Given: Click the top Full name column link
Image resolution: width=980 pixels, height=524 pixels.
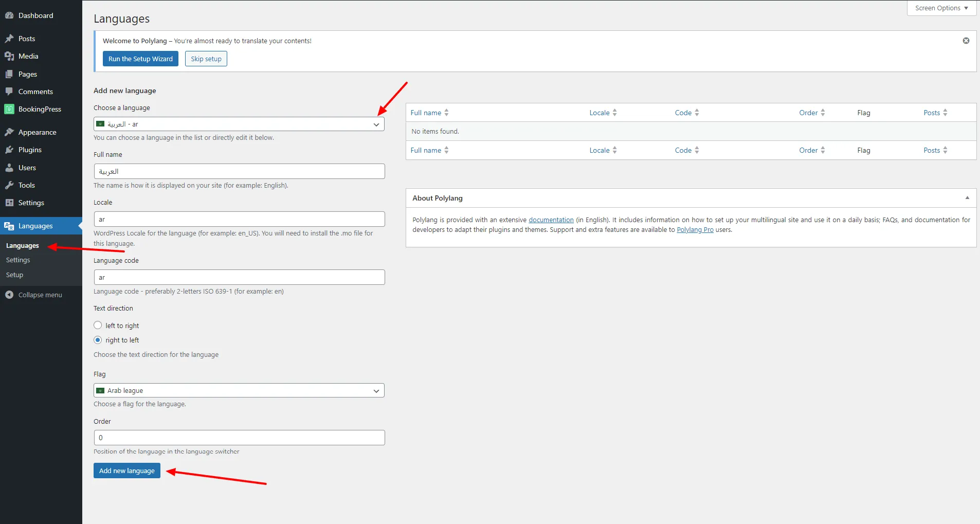Looking at the screenshot, I should pos(426,113).
